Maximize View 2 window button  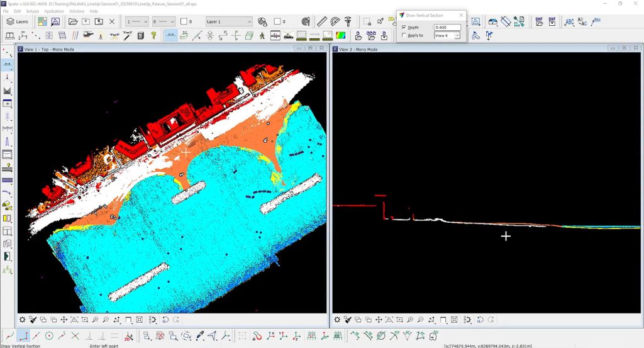pos(625,48)
